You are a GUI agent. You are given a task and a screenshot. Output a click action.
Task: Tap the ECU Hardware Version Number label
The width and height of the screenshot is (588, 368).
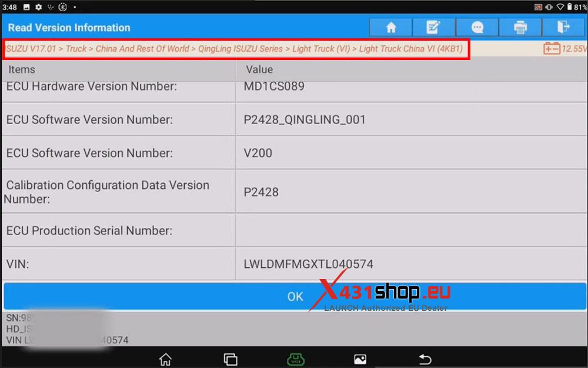tap(92, 86)
